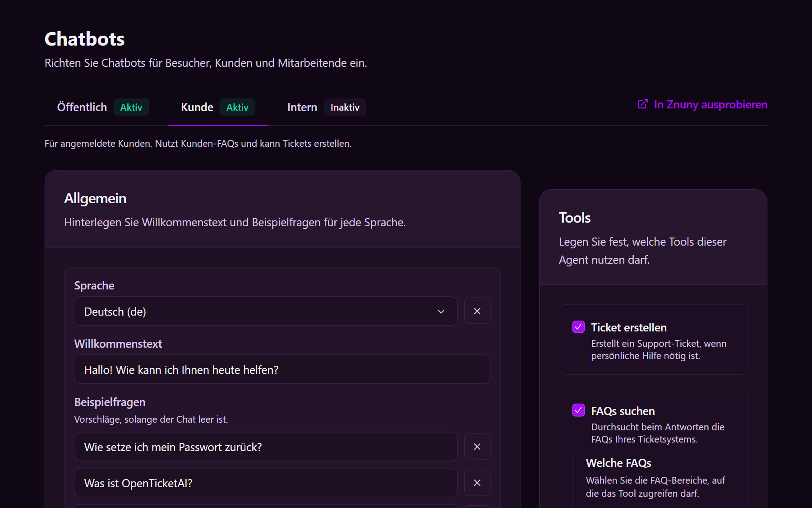Open In Znuny ausprobieren link
812x508 pixels.
point(702,104)
